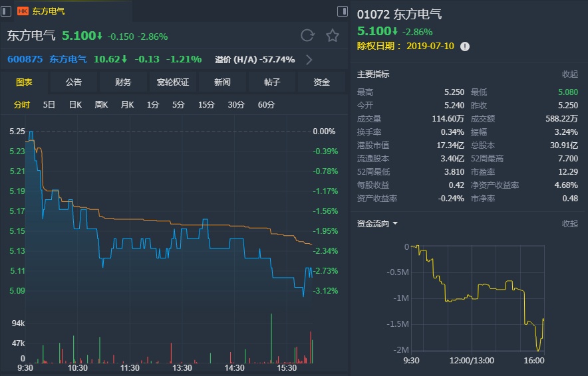
Task: Click the HK market badge icon
Action: tap(23, 11)
